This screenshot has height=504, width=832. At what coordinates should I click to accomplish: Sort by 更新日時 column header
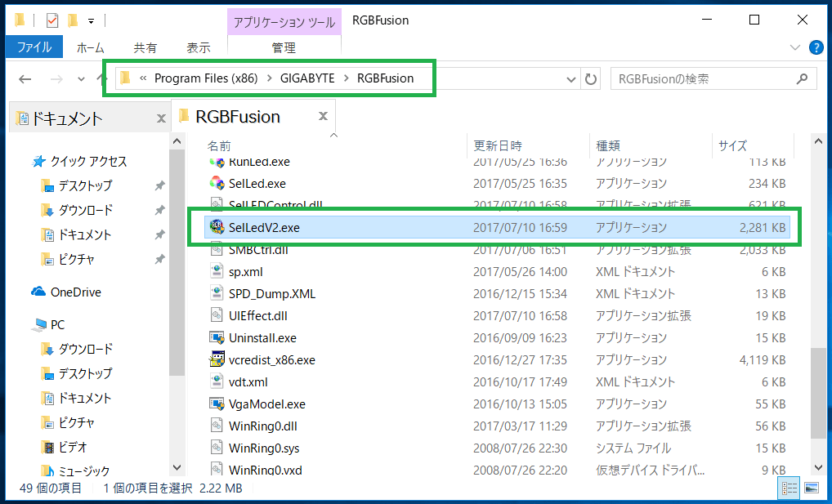click(497, 146)
